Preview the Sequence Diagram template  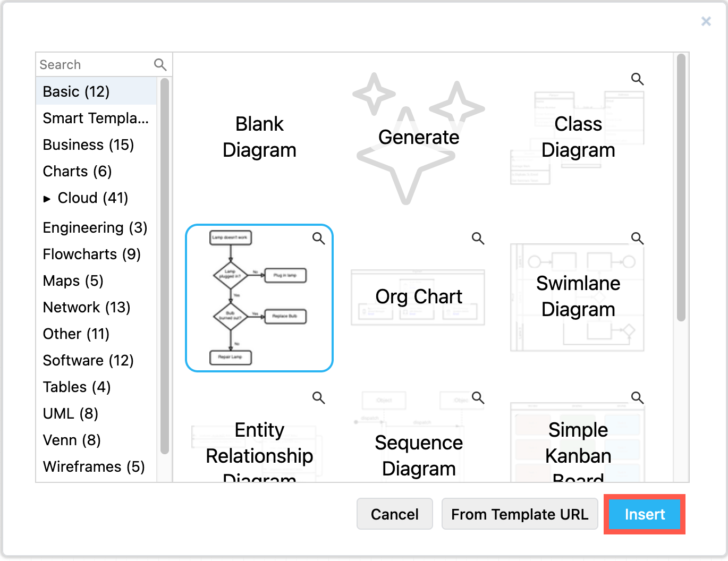click(478, 398)
